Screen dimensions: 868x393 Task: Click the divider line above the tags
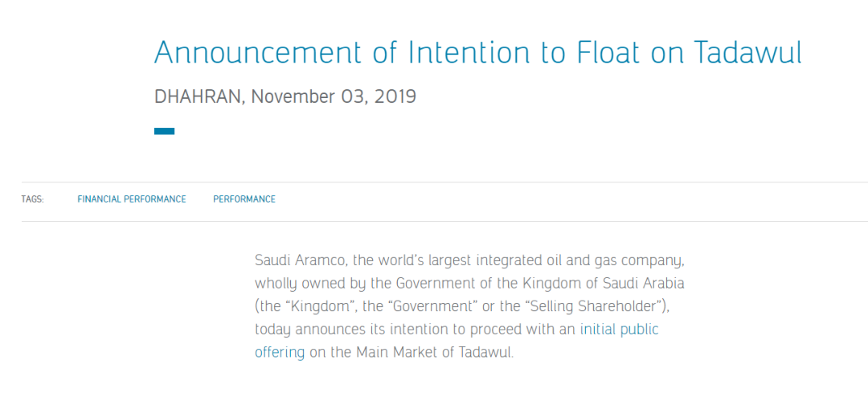pyautogui.click(x=444, y=182)
